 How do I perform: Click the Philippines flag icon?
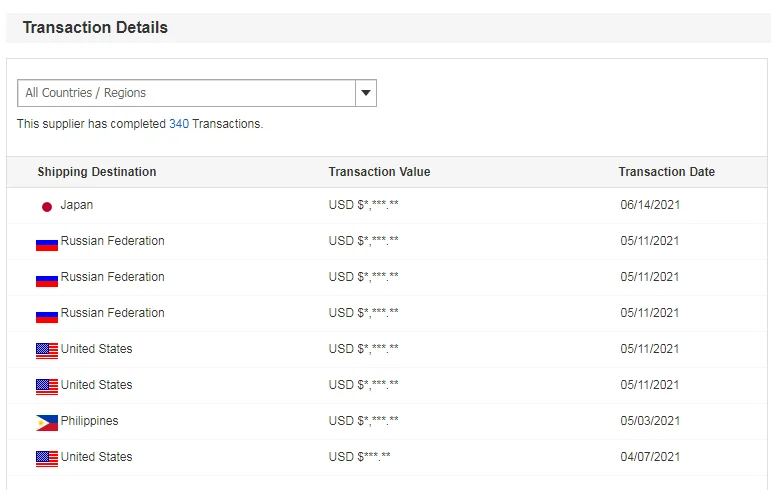tap(46, 422)
